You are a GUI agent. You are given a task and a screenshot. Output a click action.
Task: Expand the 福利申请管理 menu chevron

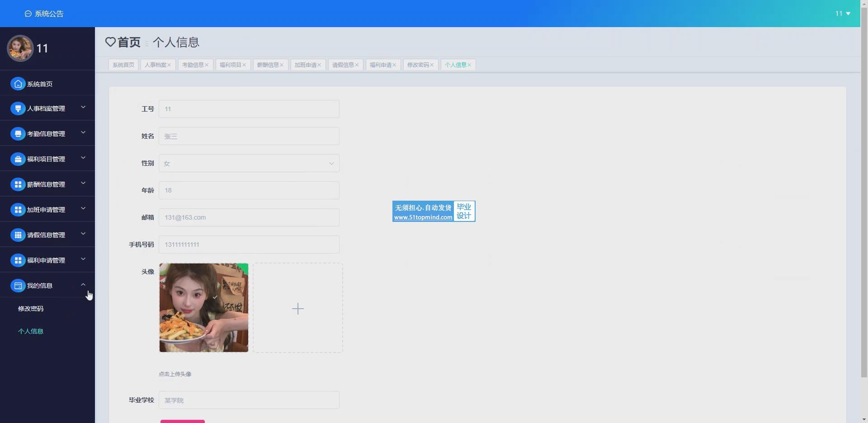click(x=83, y=259)
